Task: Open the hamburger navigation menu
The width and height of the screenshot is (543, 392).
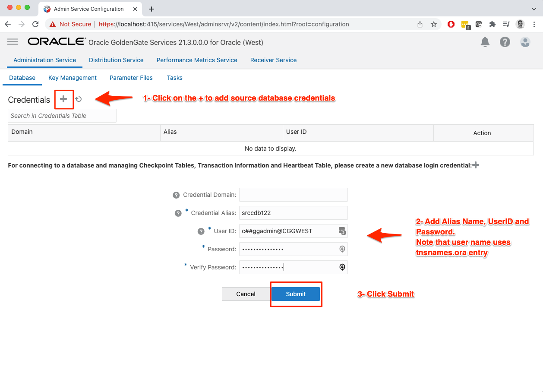Action: [x=13, y=42]
